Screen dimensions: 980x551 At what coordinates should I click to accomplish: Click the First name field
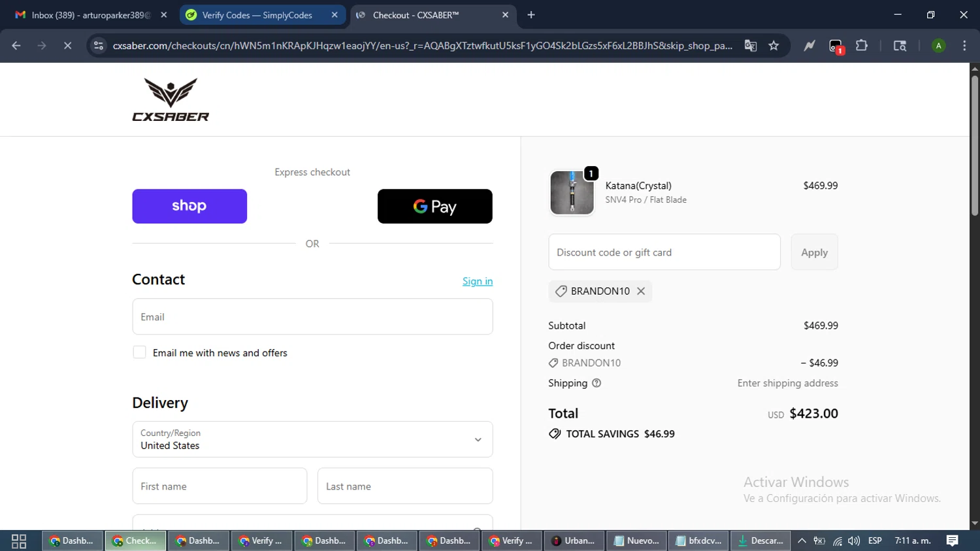click(x=220, y=486)
